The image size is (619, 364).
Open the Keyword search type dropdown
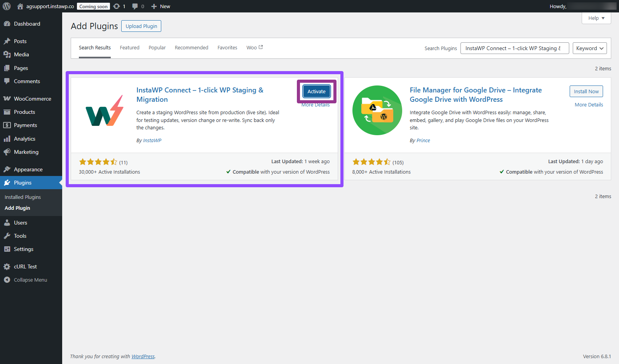[589, 48]
